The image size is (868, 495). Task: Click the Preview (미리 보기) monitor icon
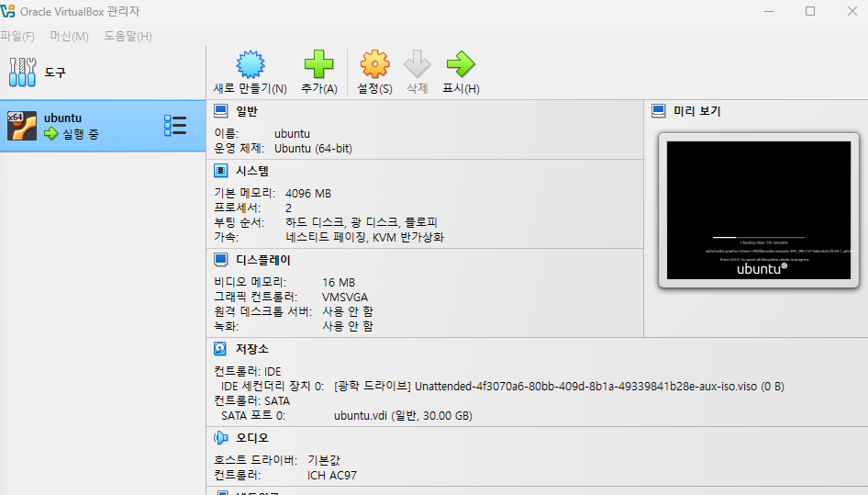tap(658, 111)
